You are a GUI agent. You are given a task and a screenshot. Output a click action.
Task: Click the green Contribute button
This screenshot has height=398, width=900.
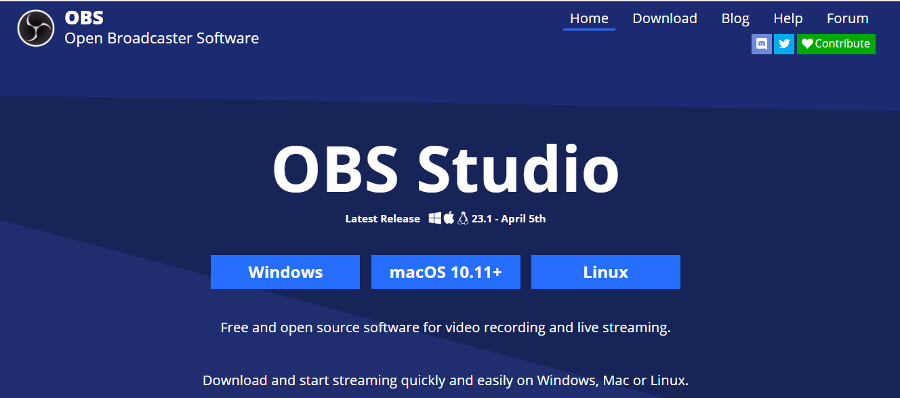(x=836, y=44)
